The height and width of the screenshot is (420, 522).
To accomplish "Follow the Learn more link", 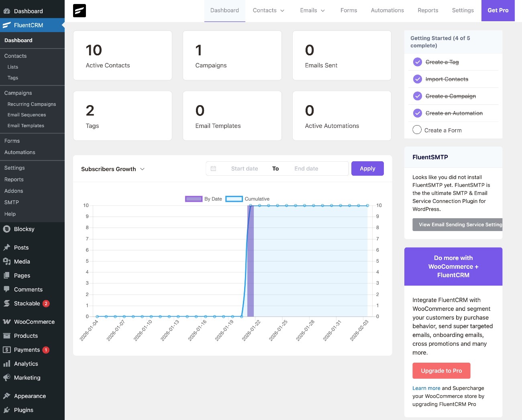I will coord(426,388).
